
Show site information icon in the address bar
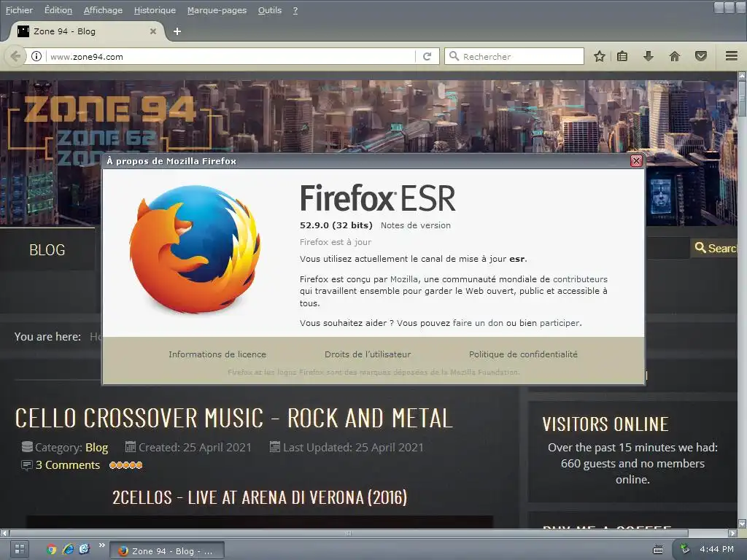pyautogui.click(x=36, y=56)
